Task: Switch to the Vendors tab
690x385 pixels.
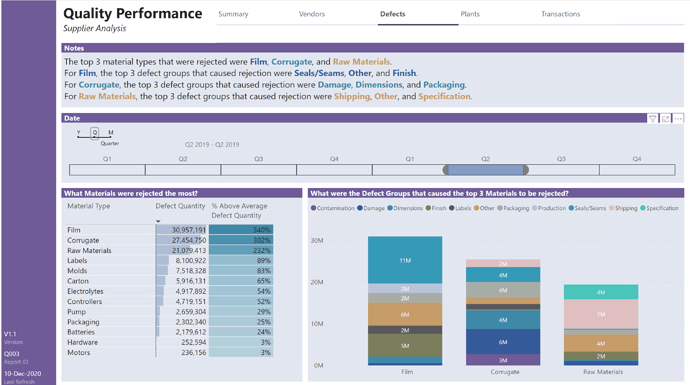Action: point(312,14)
